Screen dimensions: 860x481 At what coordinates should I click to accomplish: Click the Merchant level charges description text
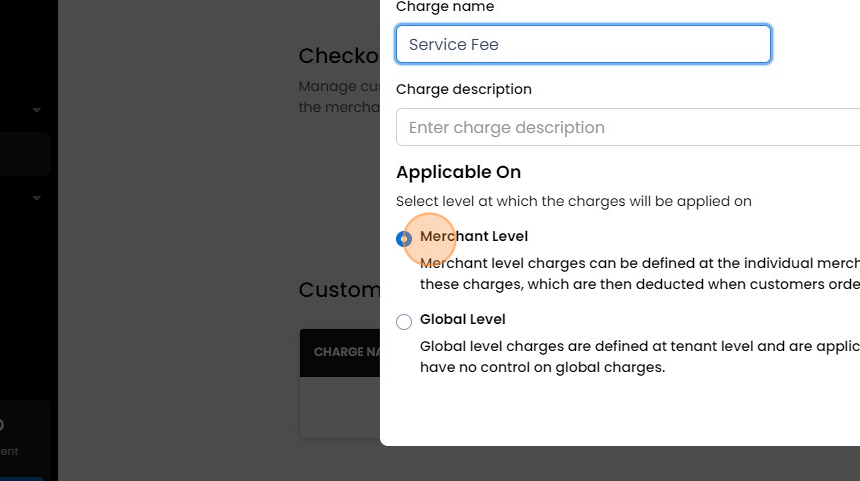coord(640,273)
